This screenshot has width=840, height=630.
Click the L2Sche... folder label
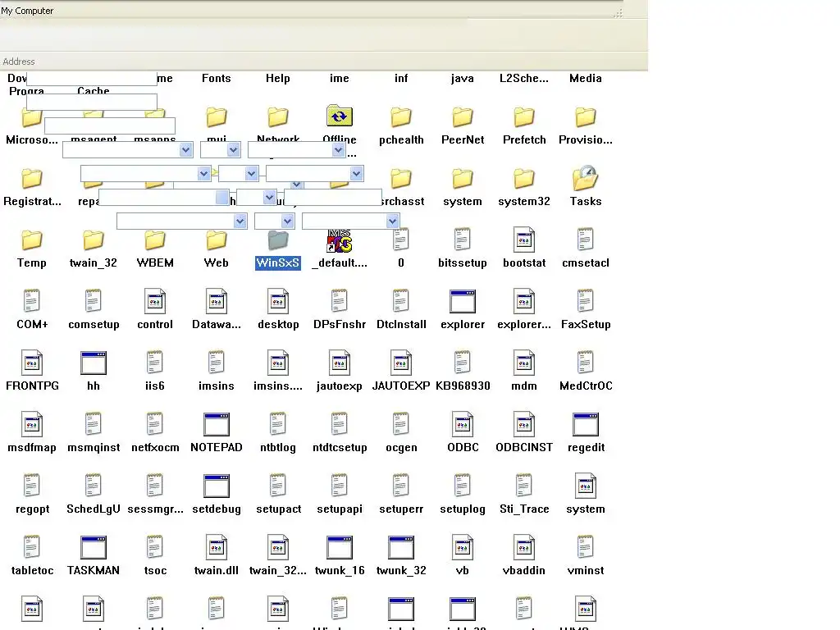click(x=524, y=78)
